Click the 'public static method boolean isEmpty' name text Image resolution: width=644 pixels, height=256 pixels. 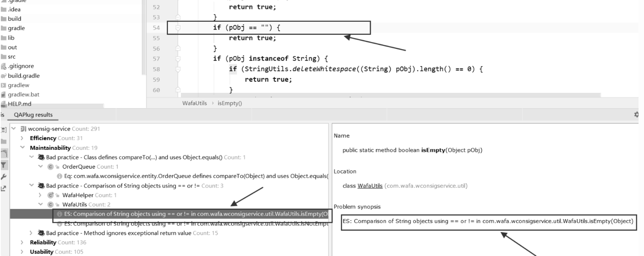pyautogui.click(x=413, y=150)
